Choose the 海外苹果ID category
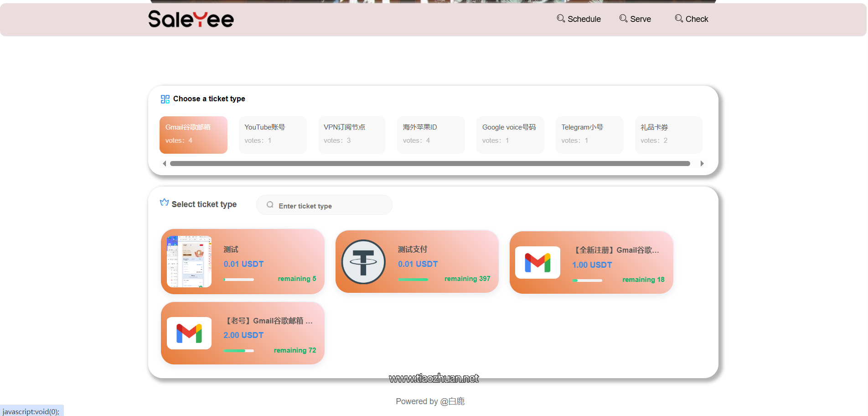Viewport: 868px width, 416px height. (x=431, y=135)
